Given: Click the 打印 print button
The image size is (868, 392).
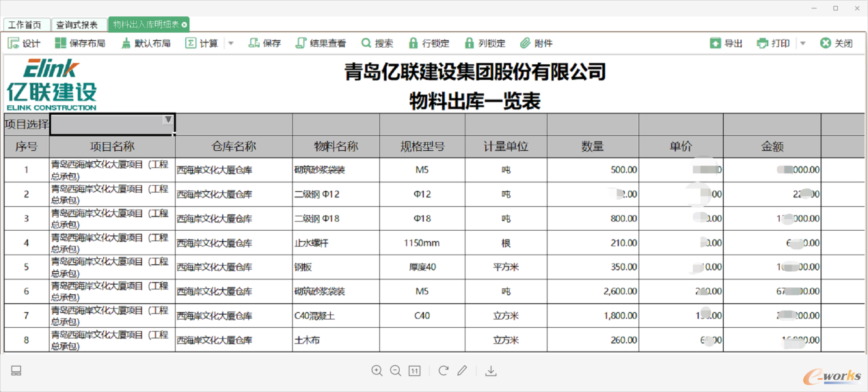Looking at the screenshot, I should pos(773,43).
